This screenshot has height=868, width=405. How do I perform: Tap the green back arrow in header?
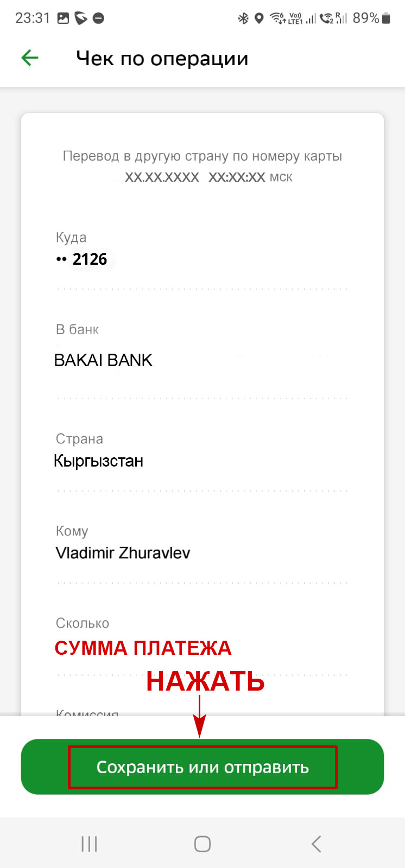(x=30, y=58)
